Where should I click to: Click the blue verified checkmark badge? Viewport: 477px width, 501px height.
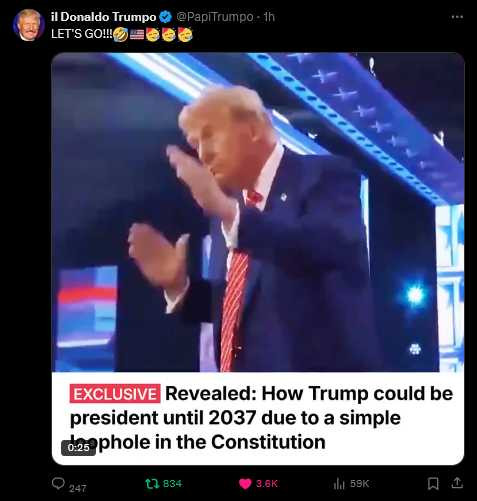(x=165, y=17)
